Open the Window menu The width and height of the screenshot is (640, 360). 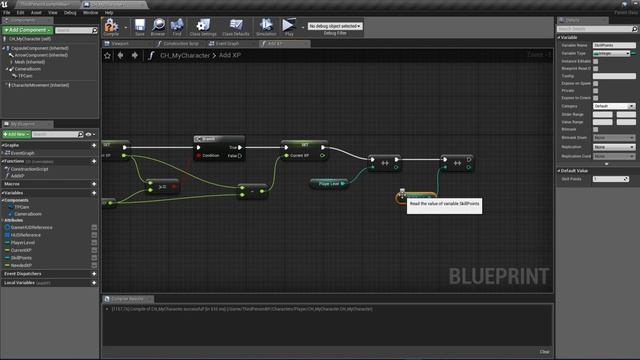coord(90,13)
